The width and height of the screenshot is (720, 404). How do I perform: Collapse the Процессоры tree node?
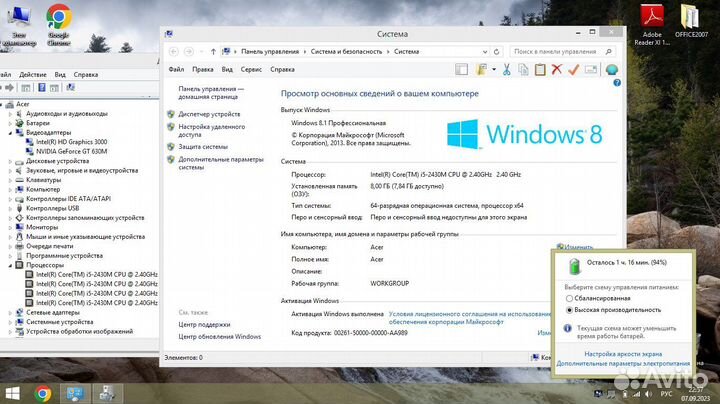click(x=11, y=265)
